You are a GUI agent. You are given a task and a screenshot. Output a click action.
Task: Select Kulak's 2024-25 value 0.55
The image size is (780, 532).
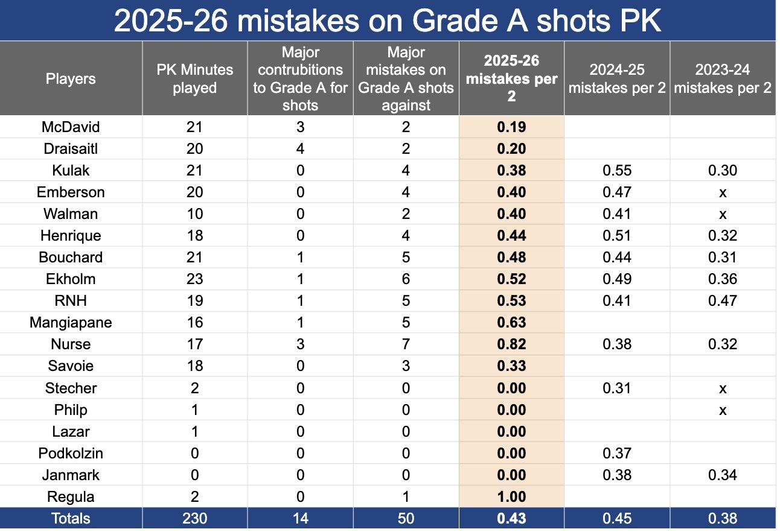click(x=617, y=171)
